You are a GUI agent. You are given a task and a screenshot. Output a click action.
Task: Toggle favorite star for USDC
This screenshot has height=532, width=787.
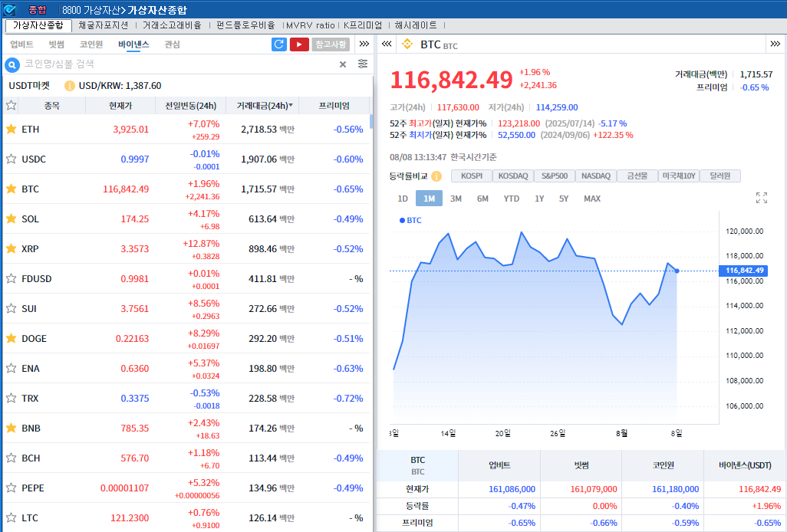pyautogui.click(x=12, y=159)
